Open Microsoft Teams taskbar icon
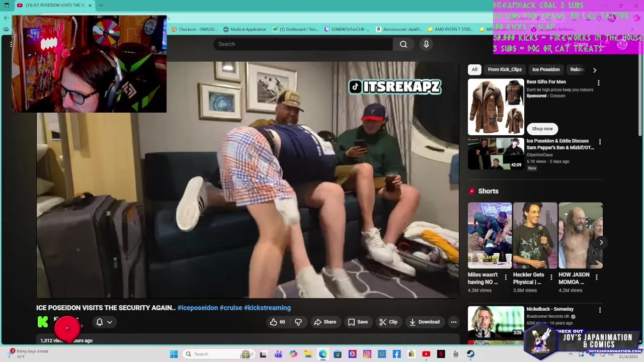The height and width of the screenshot is (362, 644). tap(278, 354)
